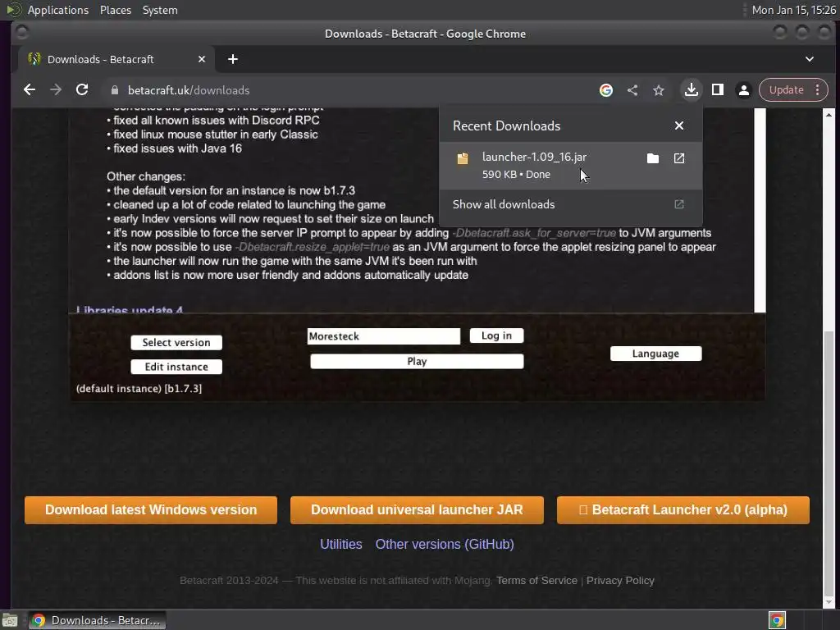Bookmark this page with the star icon
This screenshot has width=840, height=630.
point(659,90)
